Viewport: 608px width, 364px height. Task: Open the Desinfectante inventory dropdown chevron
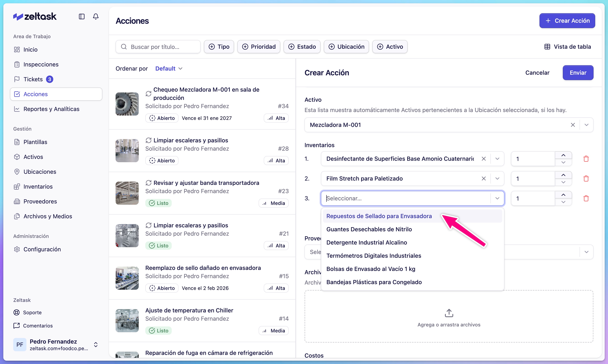[x=497, y=159]
